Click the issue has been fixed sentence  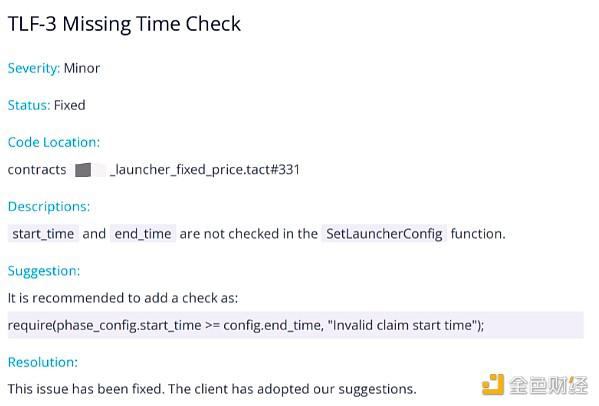(212, 389)
